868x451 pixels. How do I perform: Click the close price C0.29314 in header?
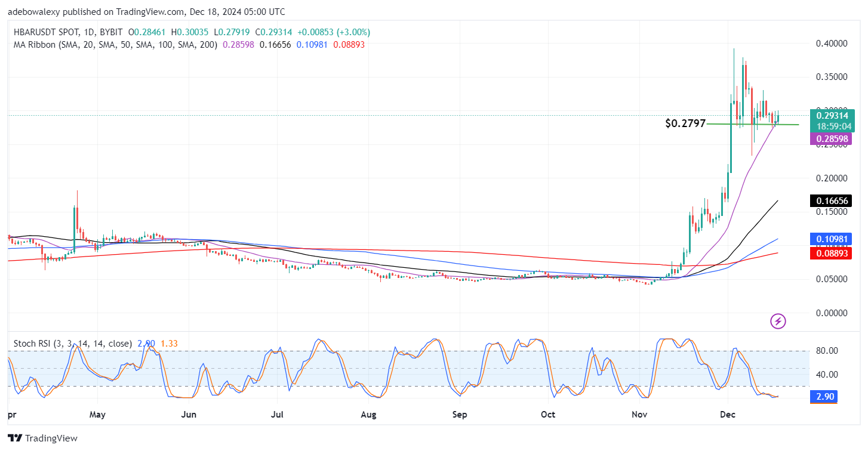coord(273,32)
